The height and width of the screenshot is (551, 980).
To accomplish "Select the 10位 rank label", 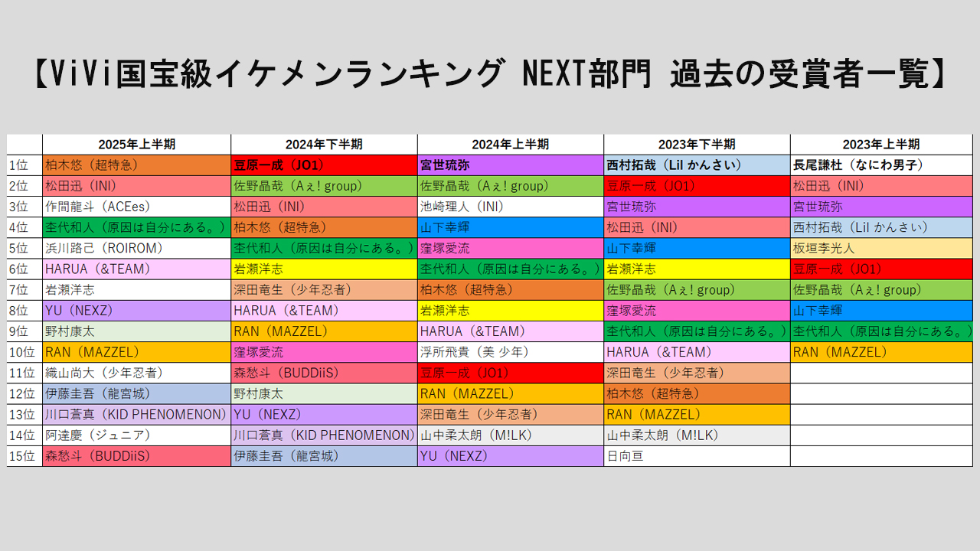I will tap(24, 352).
